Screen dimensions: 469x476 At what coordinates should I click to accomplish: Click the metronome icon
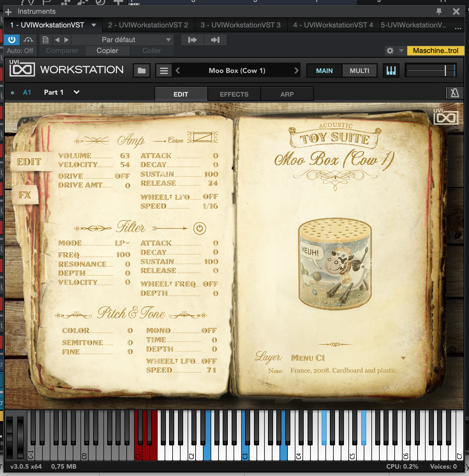pyautogui.click(x=455, y=93)
